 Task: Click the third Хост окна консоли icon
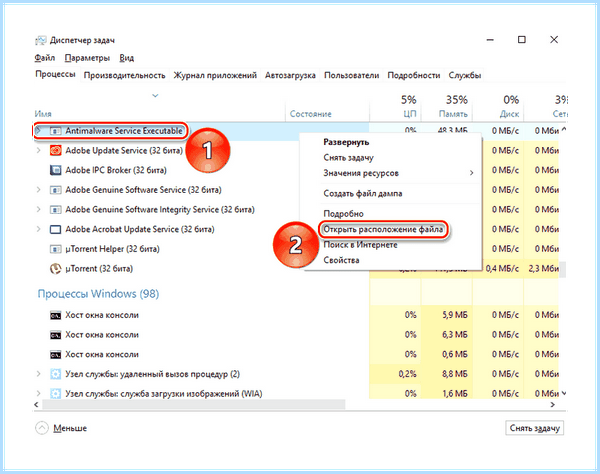[55, 355]
